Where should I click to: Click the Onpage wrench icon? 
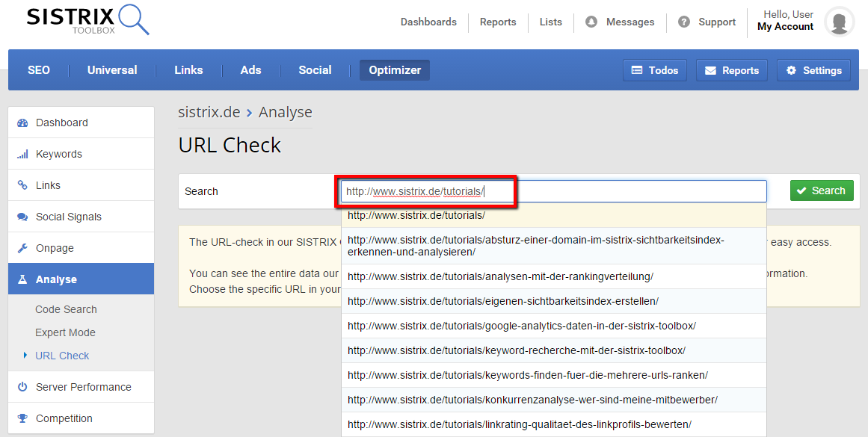[22, 247]
